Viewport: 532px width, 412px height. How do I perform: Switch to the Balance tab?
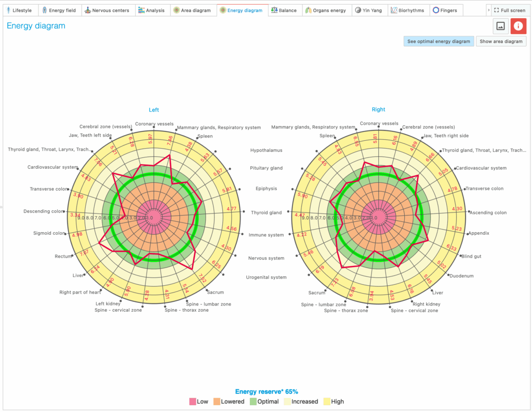pyautogui.click(x=284, y=10)
